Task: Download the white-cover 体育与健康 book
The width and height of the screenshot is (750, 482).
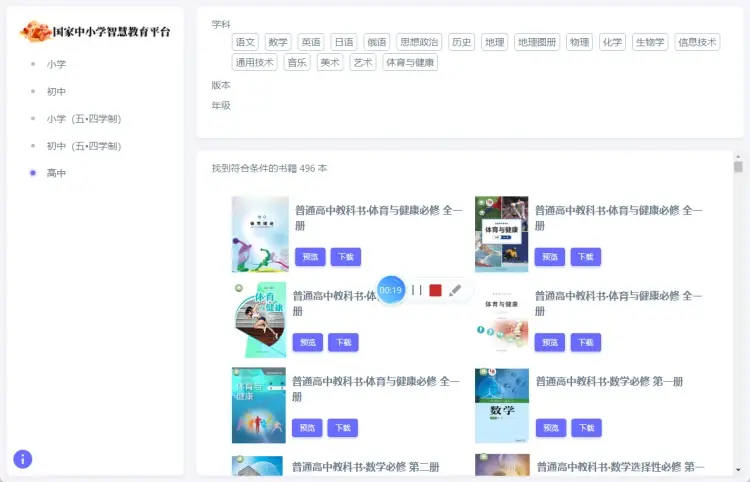Action: [x=586, y=342]
